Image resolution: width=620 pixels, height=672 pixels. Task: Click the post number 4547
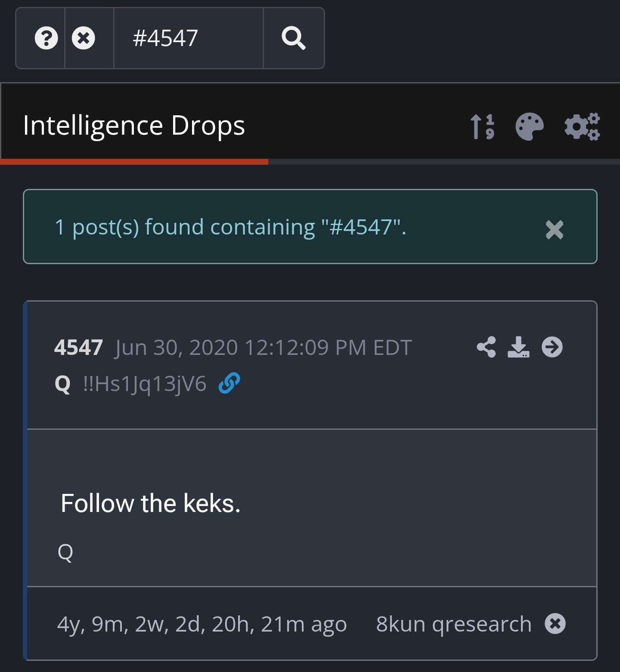78,347
